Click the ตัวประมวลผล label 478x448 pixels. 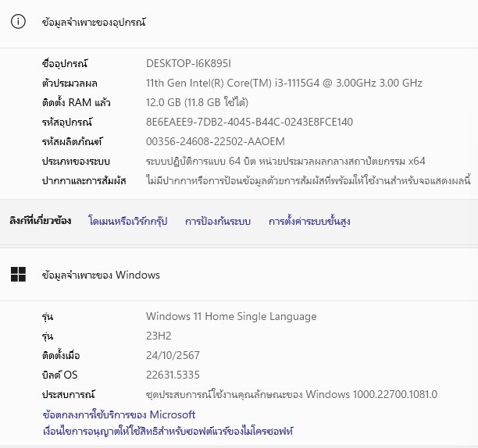click(70, 84)
